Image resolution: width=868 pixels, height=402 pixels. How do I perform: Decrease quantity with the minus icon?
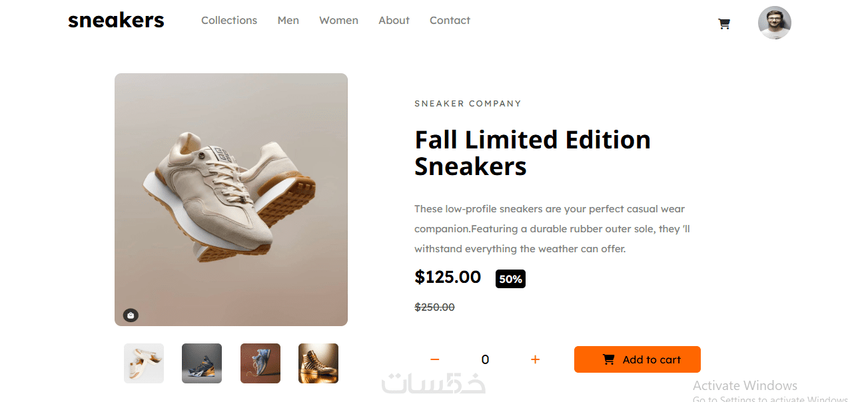(x=435, y=359)
